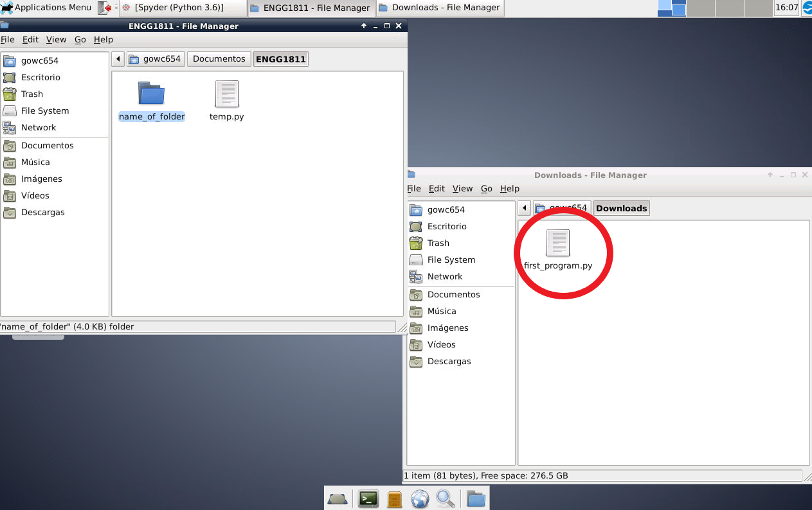Open File menu in ENGG1811 window
Image resolution: width=812 pixels, height=510 pixels.
coord(8,39)
